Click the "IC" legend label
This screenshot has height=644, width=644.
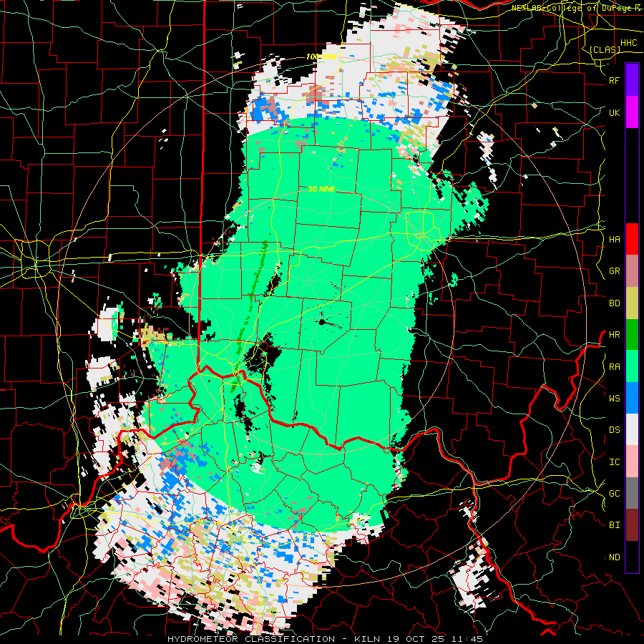click(615, 462)
